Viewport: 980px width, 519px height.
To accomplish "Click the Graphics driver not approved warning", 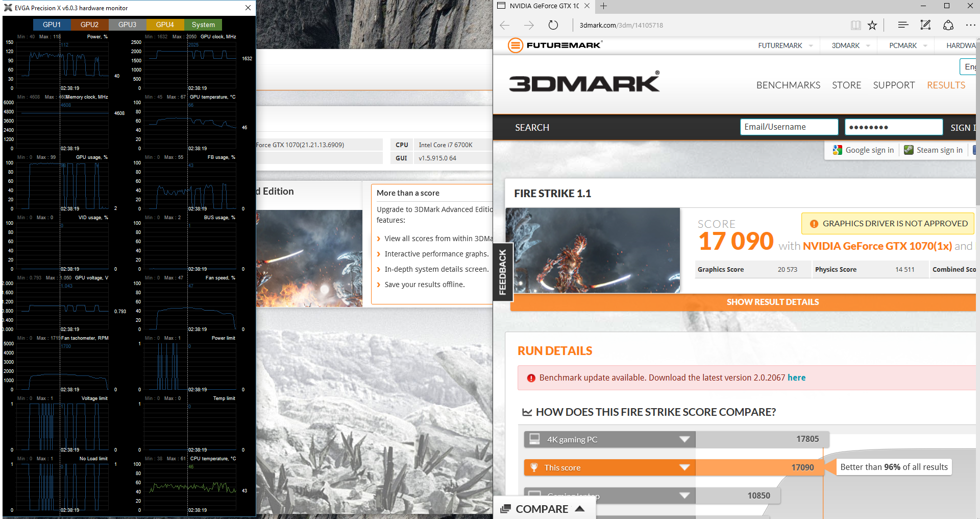I will tap(888, 223).
